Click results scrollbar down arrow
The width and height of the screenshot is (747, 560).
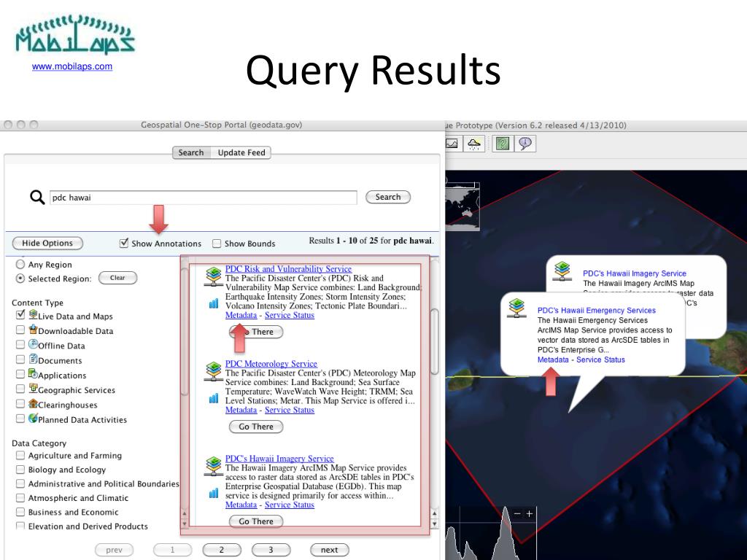point(434,524)
